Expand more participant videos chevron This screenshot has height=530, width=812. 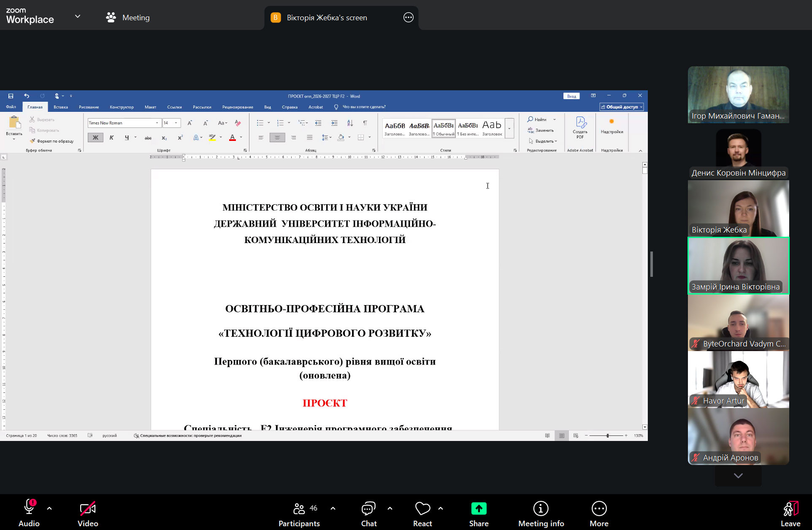pyautogui.click(x=738, y=476)
